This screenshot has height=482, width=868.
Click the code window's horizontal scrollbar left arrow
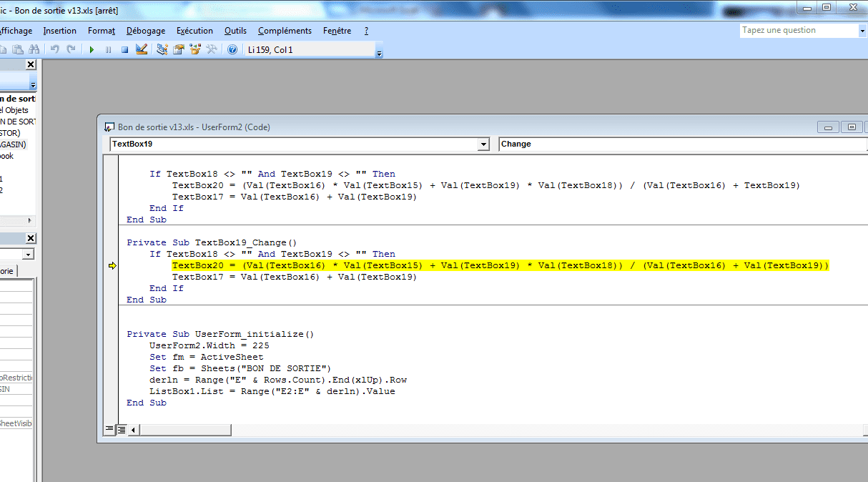coord(133,430)
